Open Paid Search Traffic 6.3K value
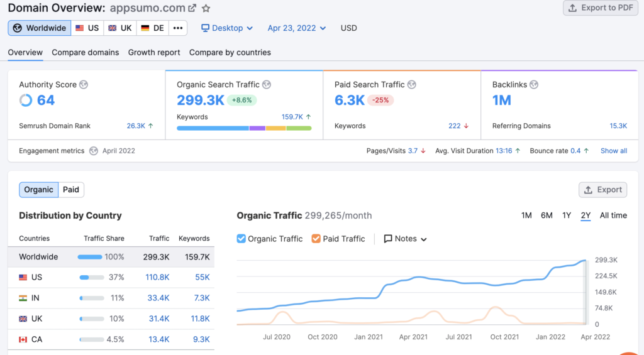 [350, 100]
